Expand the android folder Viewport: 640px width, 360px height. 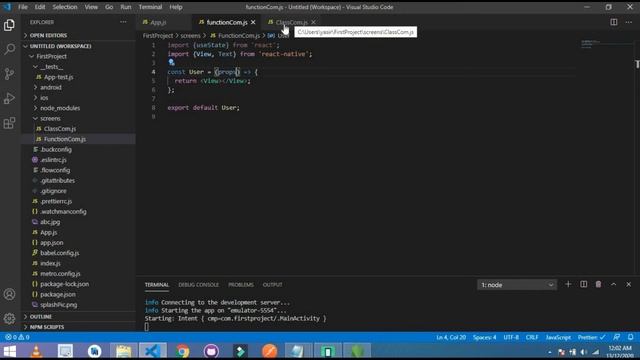[51, 87]
